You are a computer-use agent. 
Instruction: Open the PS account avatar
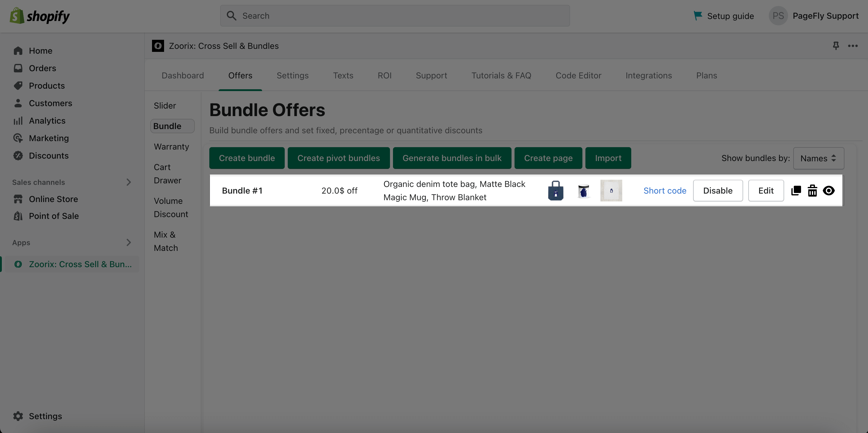778,16
